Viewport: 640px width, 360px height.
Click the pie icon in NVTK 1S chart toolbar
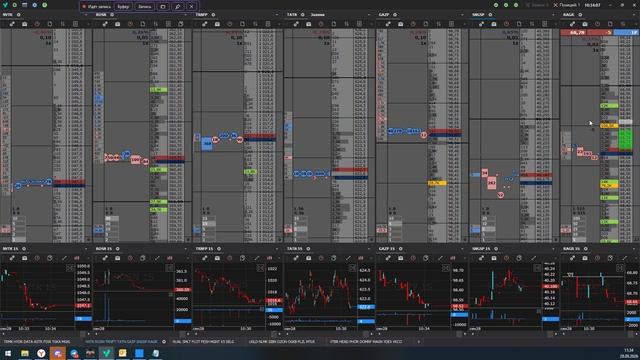point(50,258)
